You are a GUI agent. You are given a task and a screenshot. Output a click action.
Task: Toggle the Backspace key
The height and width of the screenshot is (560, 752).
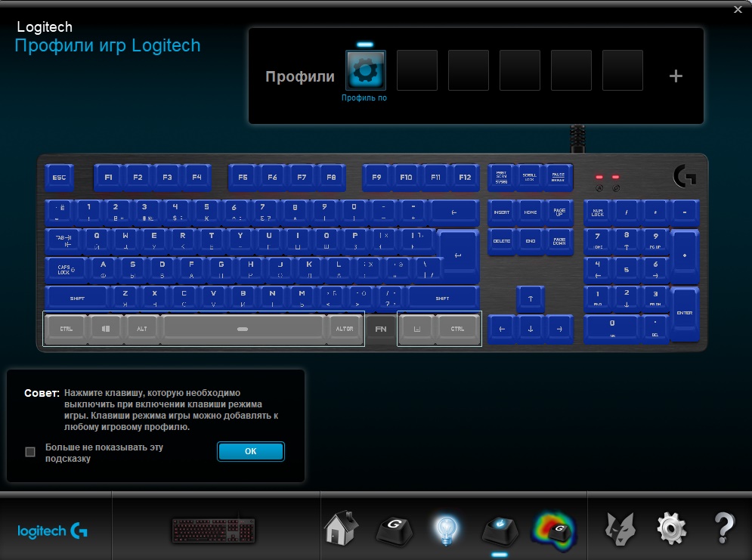pyautogui.click(x=454, y=212)
